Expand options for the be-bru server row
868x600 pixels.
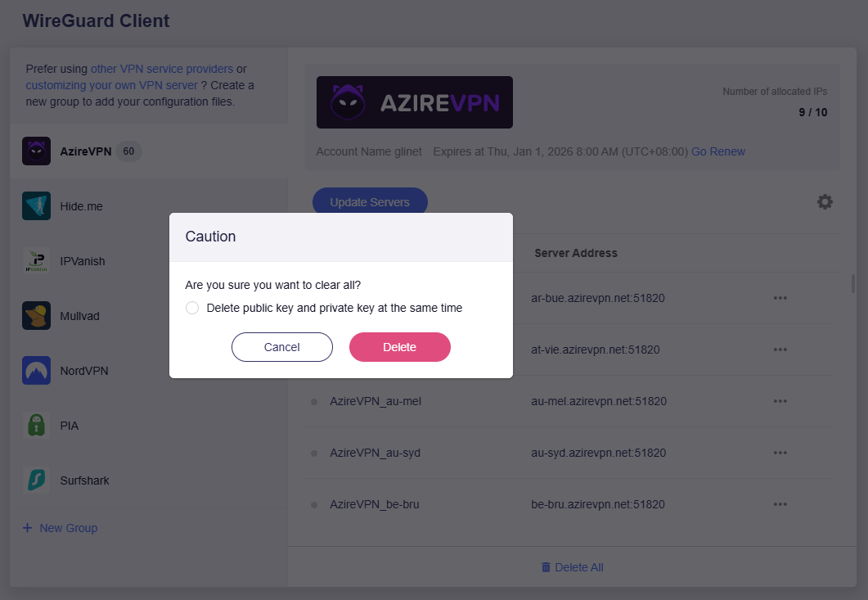tap(780, 504)
